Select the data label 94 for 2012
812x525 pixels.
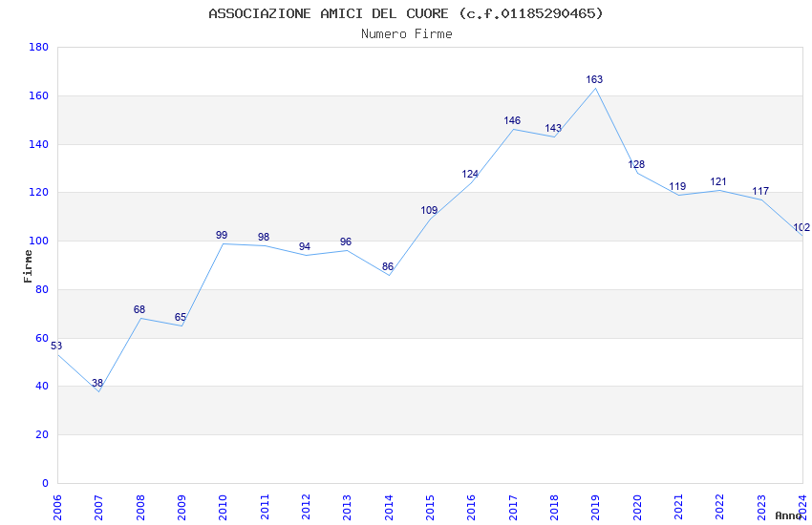pos(305,246)
